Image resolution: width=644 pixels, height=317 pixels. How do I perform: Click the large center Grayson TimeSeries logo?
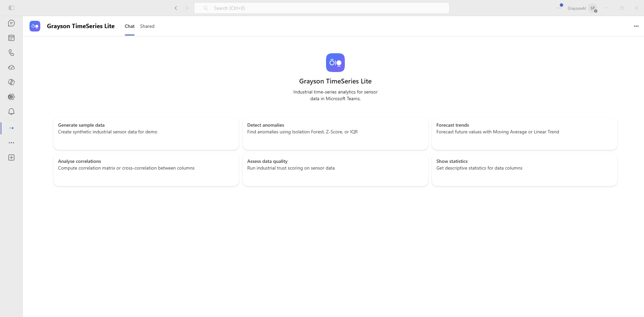(x=335, y=63)
